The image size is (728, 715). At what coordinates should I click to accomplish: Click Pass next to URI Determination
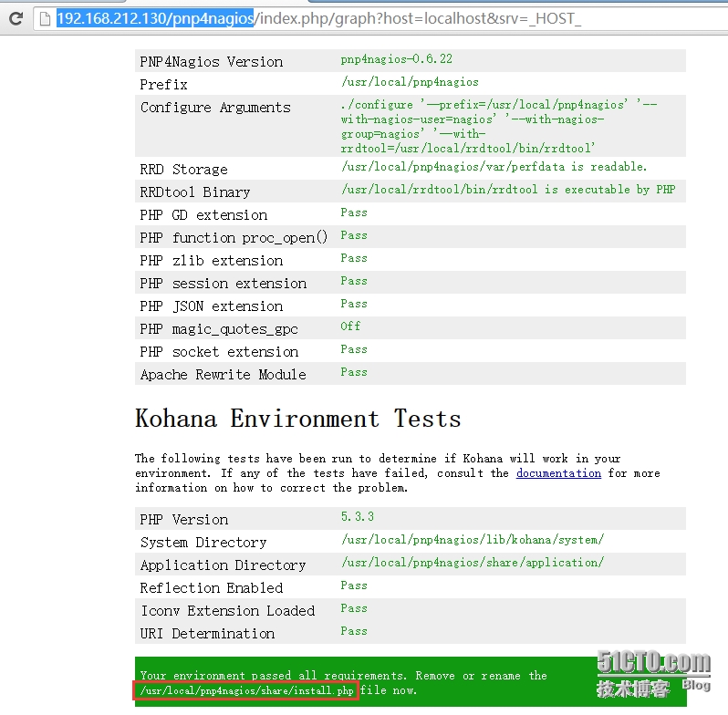[354, 631]
